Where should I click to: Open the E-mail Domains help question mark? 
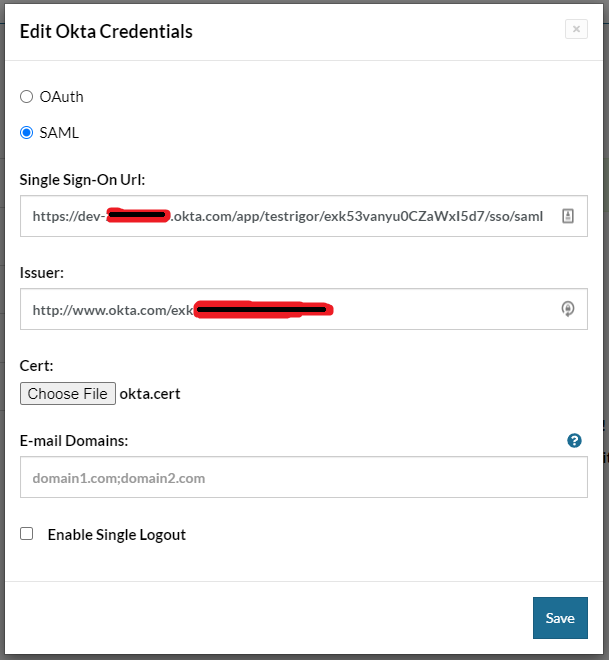pos(575,440)
